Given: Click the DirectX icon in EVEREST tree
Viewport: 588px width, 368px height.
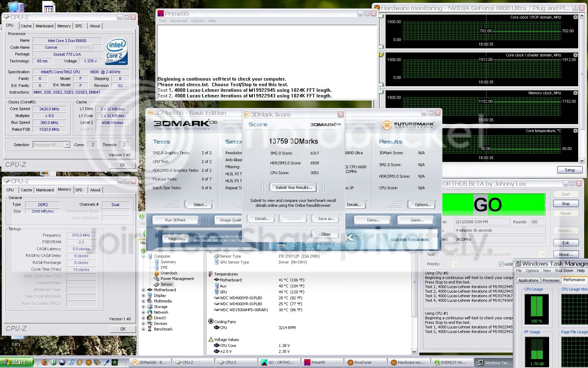Looking at the screenshot, I should click(x=150, y=318).
